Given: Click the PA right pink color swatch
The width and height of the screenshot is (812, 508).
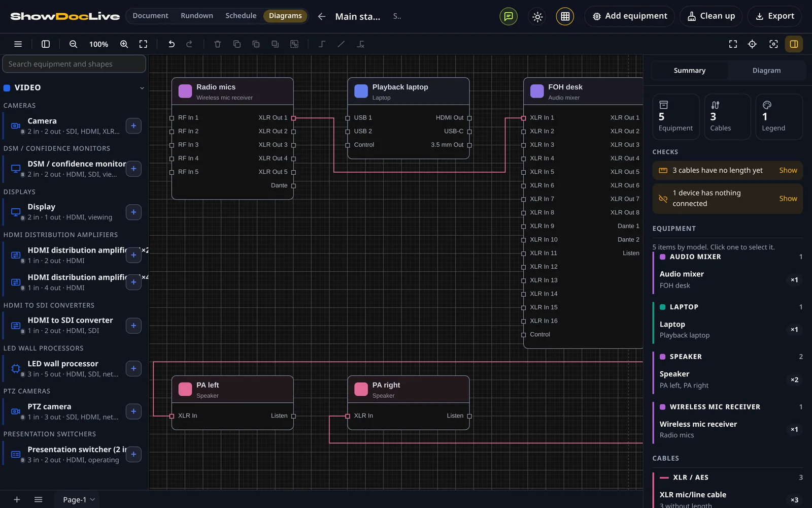Looking at the screenshot, I should tap(361, 390).
